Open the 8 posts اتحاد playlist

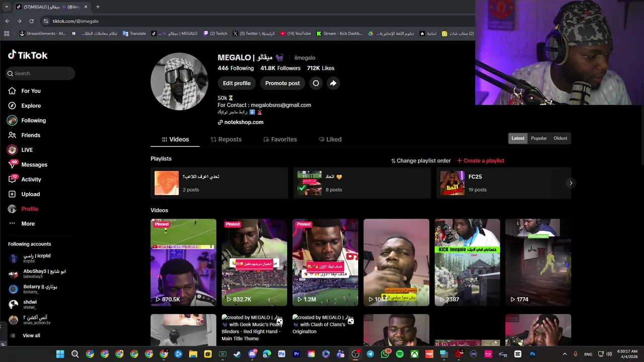[x=362, y=183]
